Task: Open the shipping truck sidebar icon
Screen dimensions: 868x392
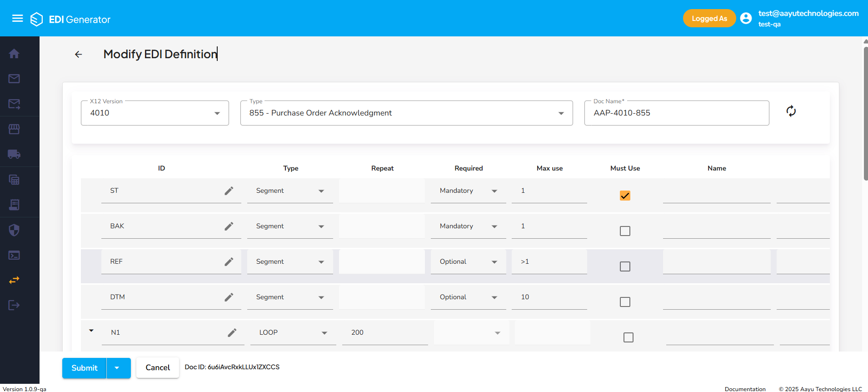Action: [x=14, y=154]
